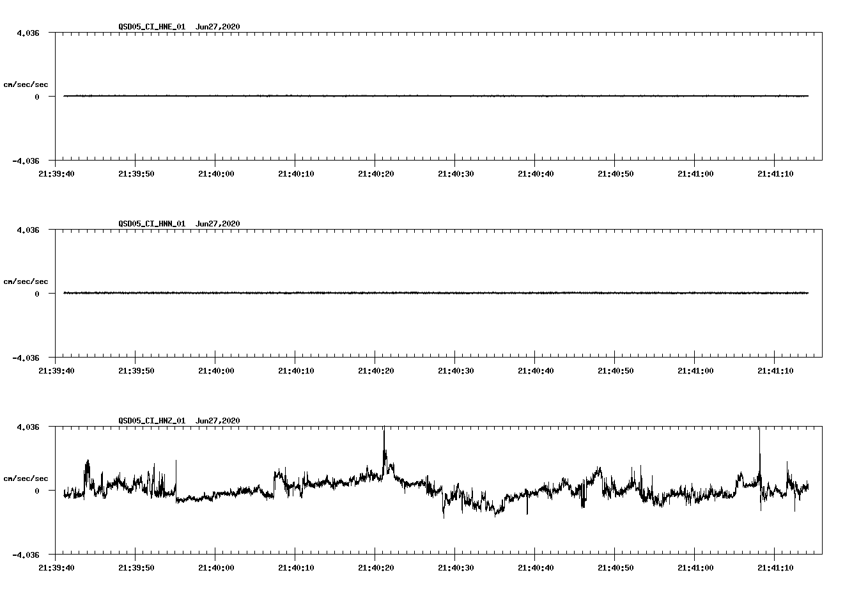Click the zero axis label of HNZ plot
The image size is (868, 591).
pyautogui.click(x=37, y=491)
